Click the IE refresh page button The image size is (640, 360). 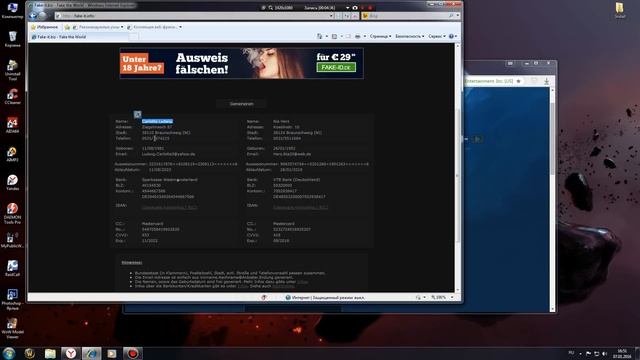pyautogui.click(x=347, y=16)
